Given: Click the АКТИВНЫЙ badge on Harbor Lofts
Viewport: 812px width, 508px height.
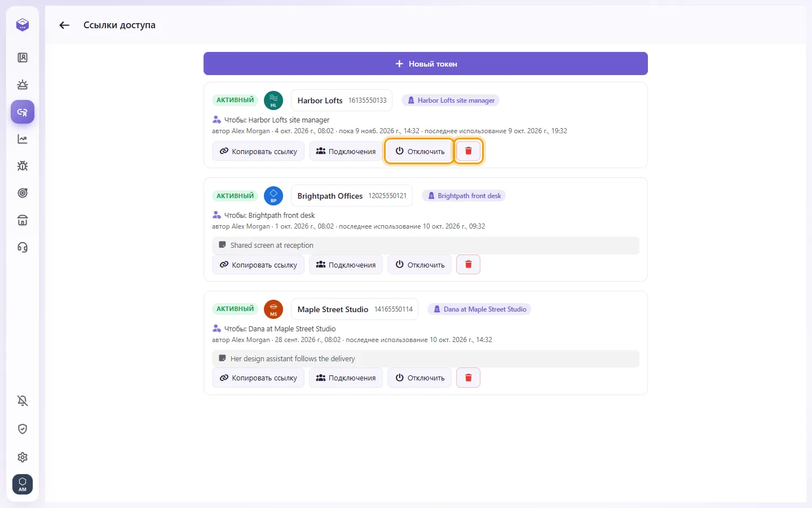Looking at the screenshot, I should 235,100.
